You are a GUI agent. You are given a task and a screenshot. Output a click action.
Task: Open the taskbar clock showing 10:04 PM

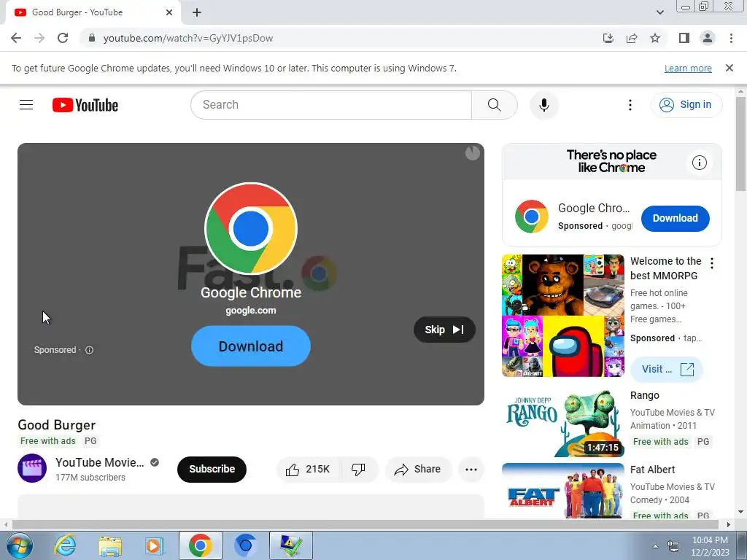710,546
